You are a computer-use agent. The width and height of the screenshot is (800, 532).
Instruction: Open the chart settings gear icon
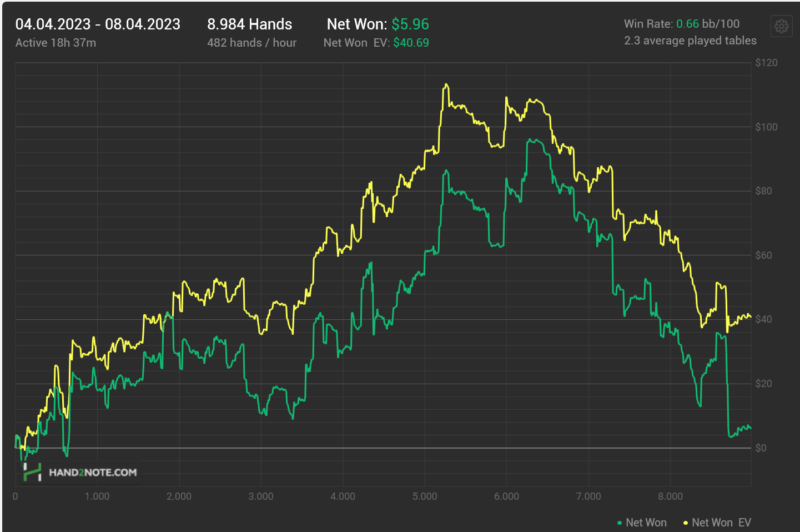coord(781,26)
